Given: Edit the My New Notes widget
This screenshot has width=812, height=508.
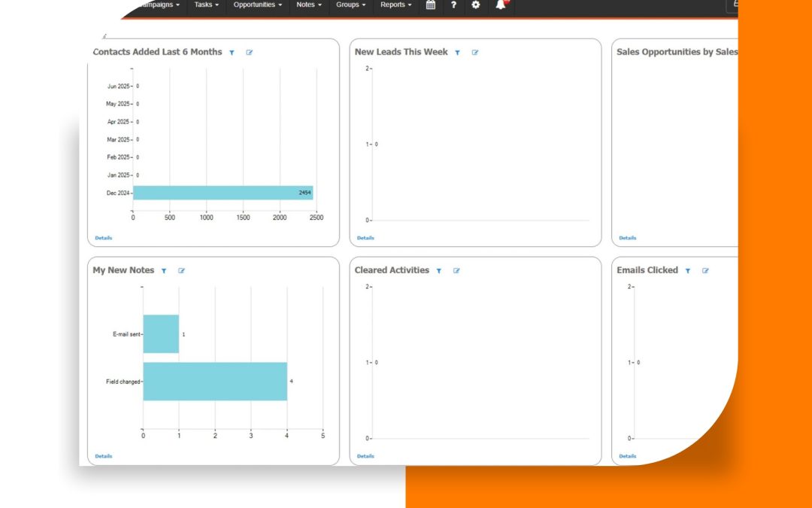Looking at the screenshot, I should point(182,271).
